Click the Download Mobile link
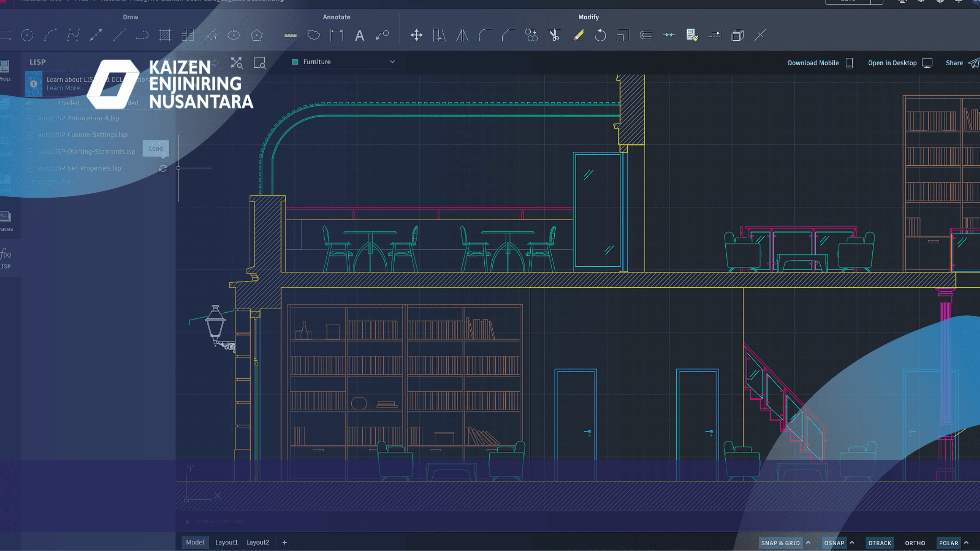This screenshot has height=551, width=980. coord(813,63)
